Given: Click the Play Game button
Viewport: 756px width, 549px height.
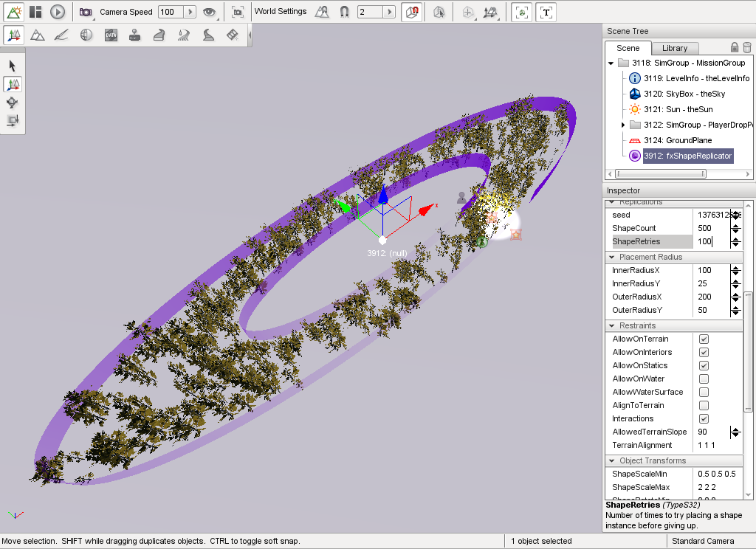Looking at the screenshot, I should (x=58, y=12).
